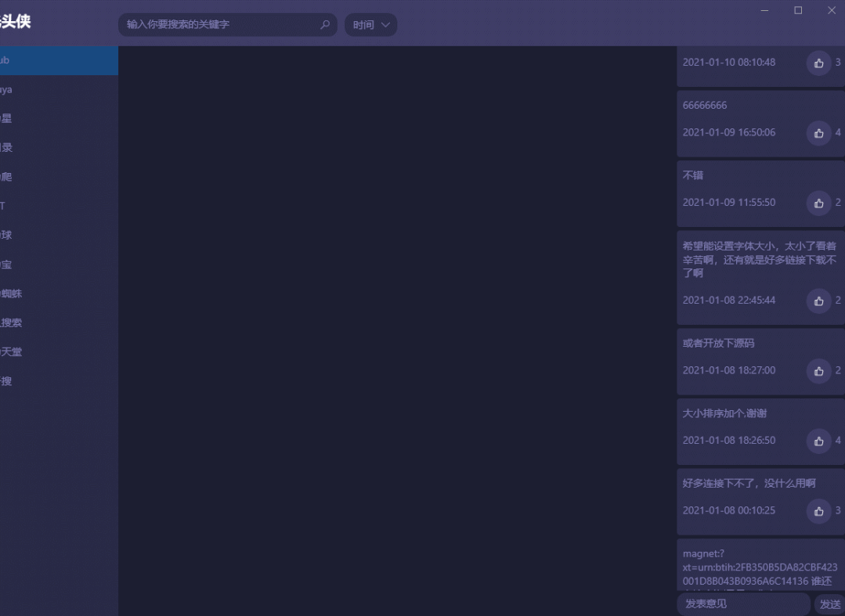Click timestamp 2021-01-08 18:27:00
The width and height of the screenshot is (845, 616).
(729, 370)
